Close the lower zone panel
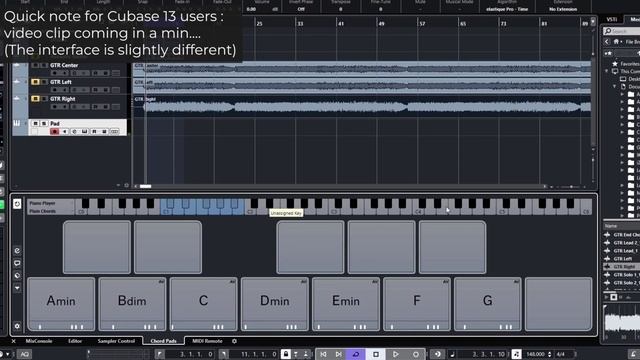The height and width of the screenshot is (360, 640). [x=13, y=341]
